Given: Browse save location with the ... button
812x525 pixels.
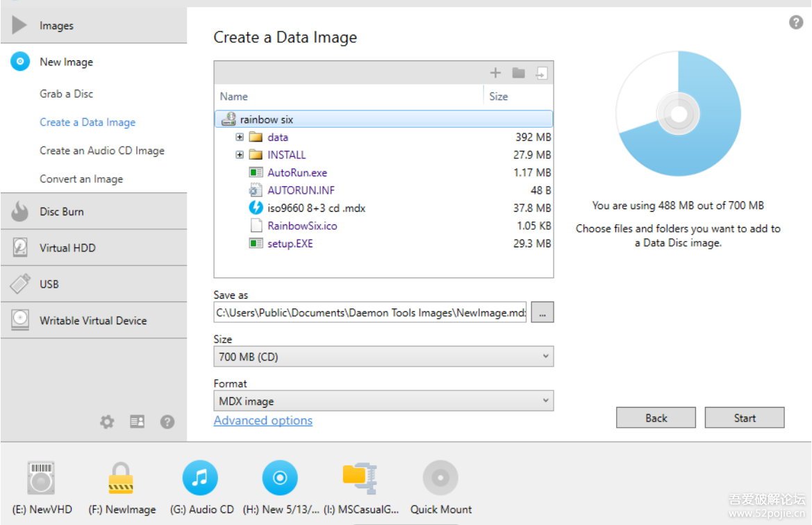Looking at the screenshot, I should 542,312.
